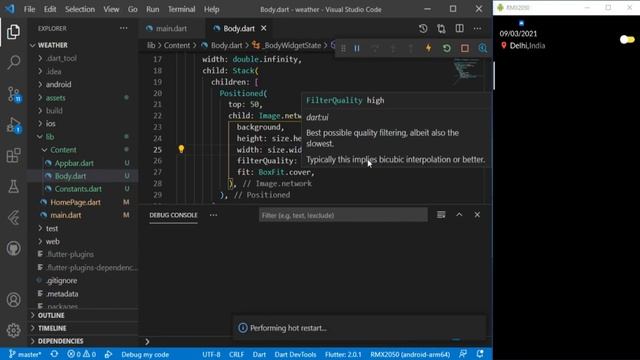Open the notifications bell in status bar
This screenshot has height=360, width=640.
tap(480, 354)
